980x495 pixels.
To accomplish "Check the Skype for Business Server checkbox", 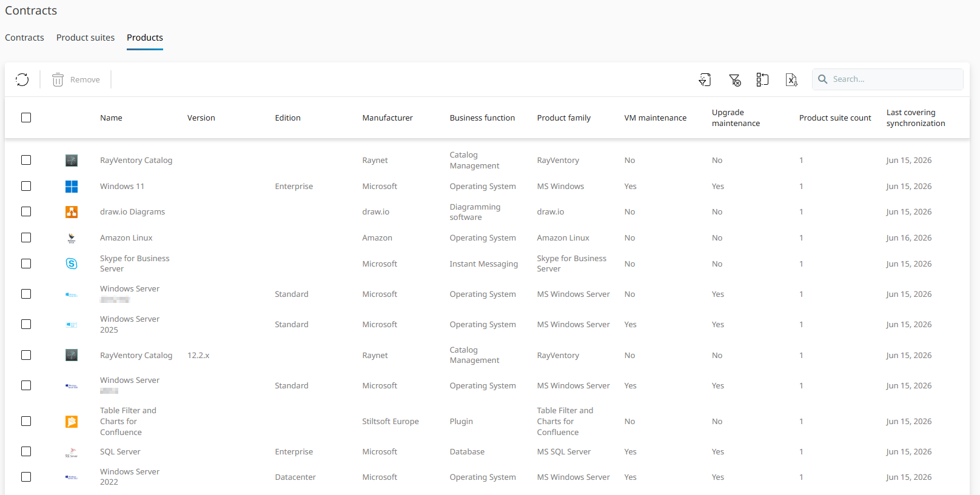I will point(26,264).
